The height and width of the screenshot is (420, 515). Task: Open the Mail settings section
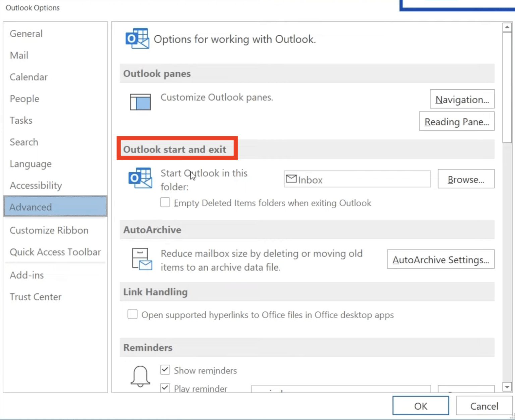click(19, 55)
